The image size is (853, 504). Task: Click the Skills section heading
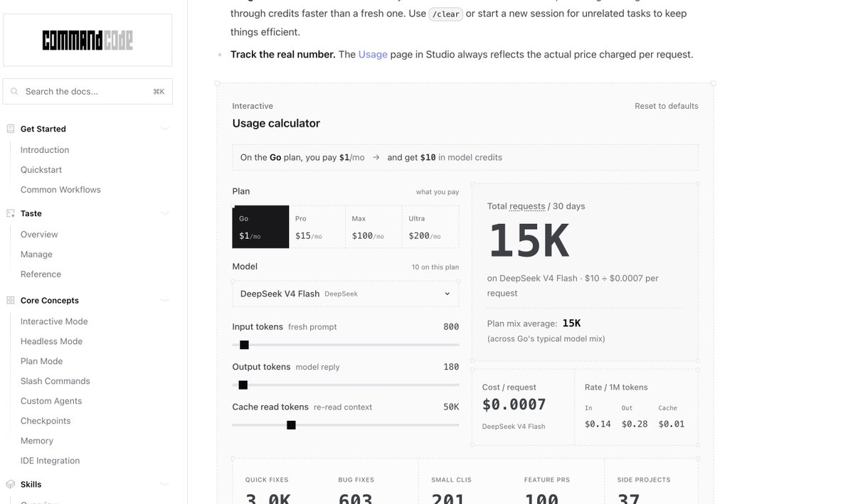pos(31,484)
